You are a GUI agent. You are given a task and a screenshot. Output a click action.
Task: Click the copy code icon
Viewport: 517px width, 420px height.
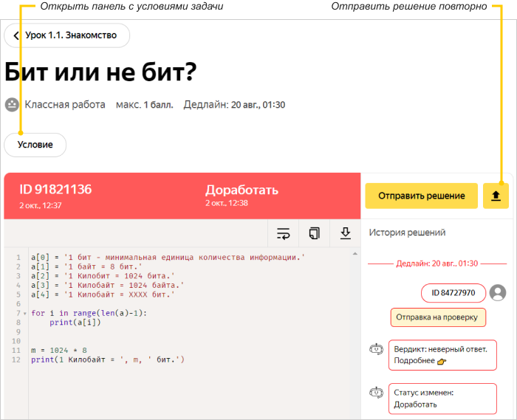coord(314,234)
